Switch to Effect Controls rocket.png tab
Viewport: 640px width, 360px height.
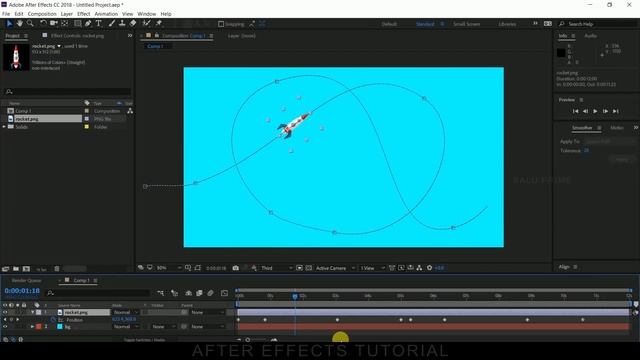point(77,36)
